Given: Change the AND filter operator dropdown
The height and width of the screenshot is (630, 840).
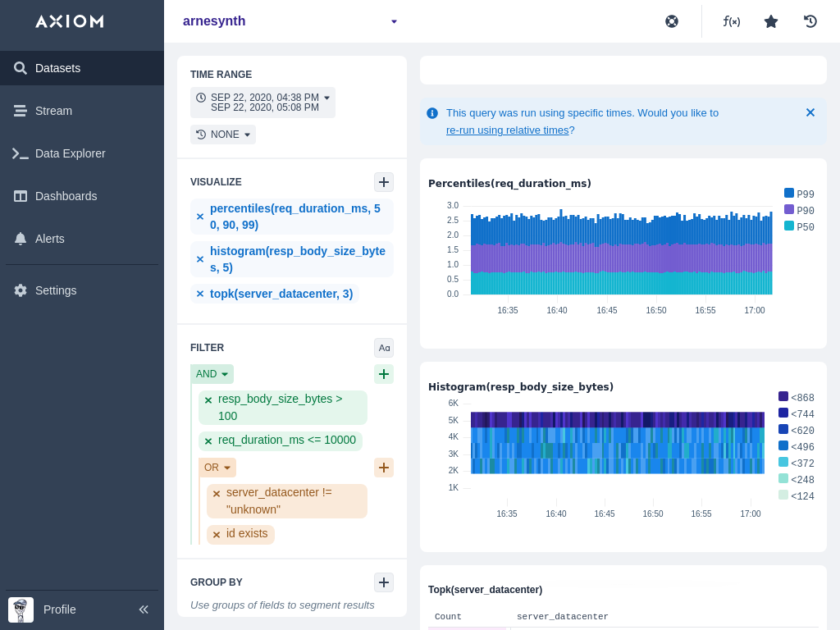Looking at the screenshot, I should click(212, 374).
